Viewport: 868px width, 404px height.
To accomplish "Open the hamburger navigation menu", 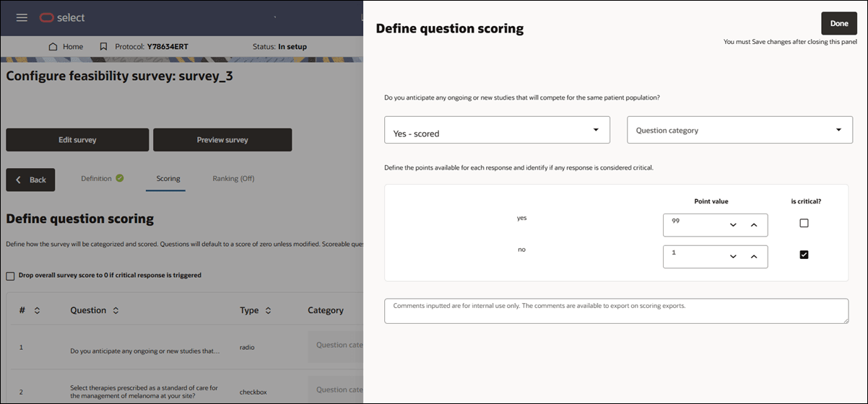I will pos(22,17).
